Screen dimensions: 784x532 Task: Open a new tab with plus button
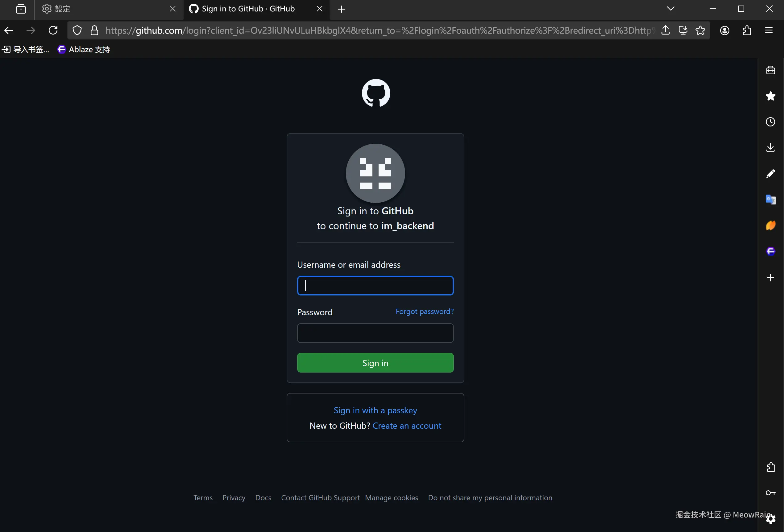tap(341, 9)
